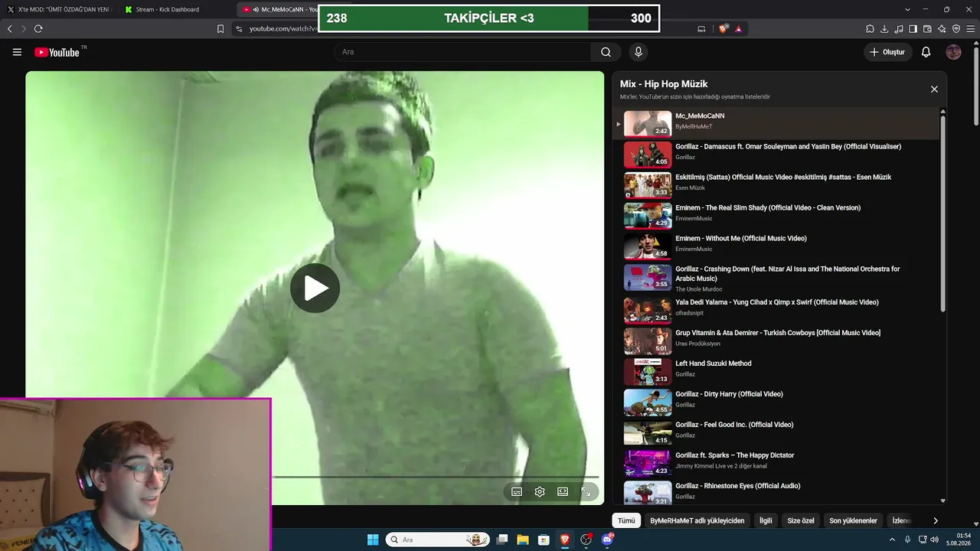
Task: Play Grup Vitamin Turkish Cowboys video
Action: coord(774,341)
